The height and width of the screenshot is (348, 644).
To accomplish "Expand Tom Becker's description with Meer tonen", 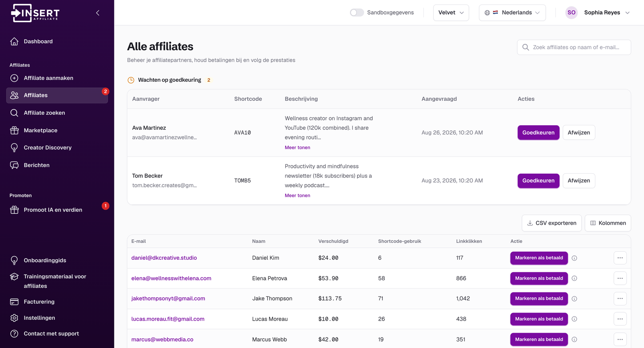I will [297, 195].
